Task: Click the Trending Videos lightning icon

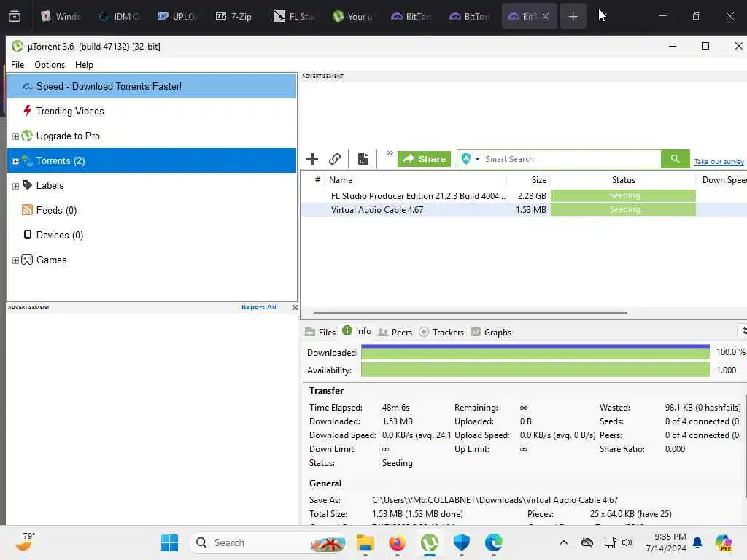Action: 27,111
